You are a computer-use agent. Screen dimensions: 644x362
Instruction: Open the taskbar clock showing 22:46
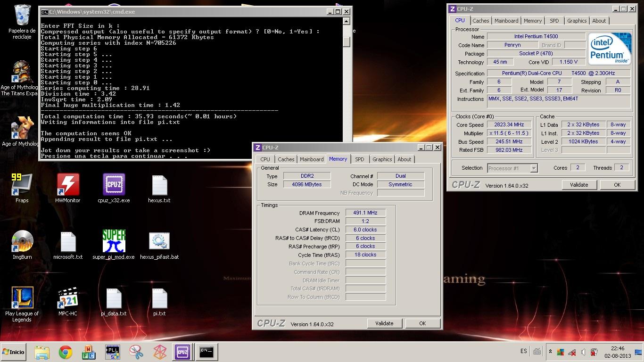(x=618, y=352)
